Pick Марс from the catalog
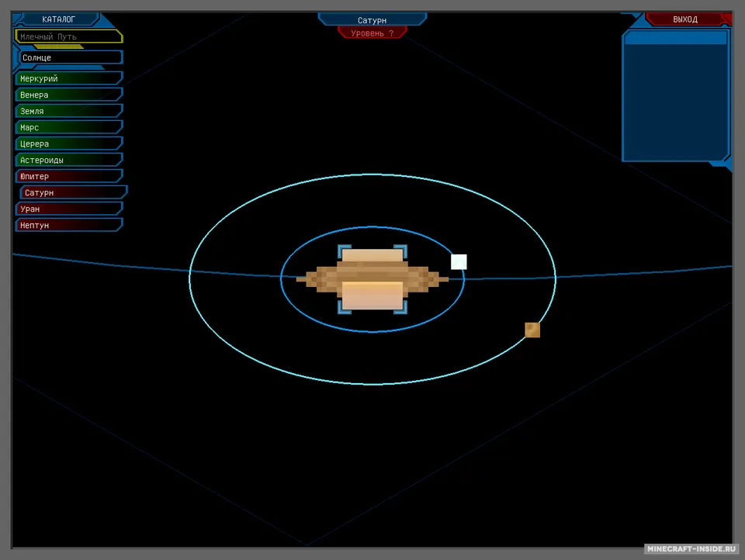The width and height of the screenshot is (745, 560). (69, 127)
